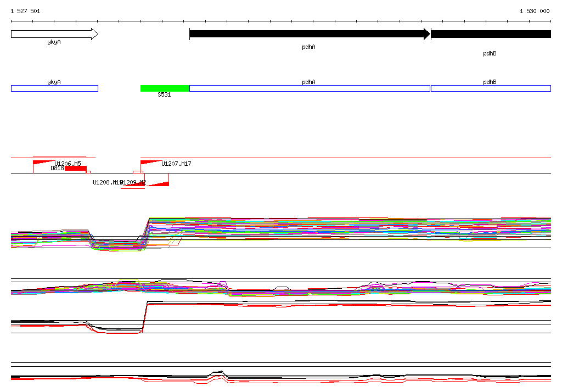This screenshot has width=562, height=392.
Task: Click the white ykyA gene arrow
Action: coord(54,34)
